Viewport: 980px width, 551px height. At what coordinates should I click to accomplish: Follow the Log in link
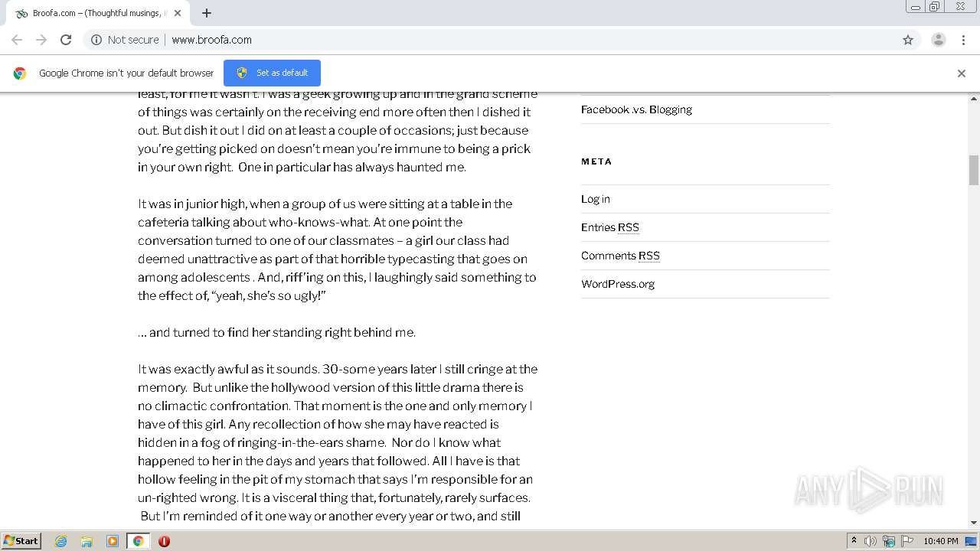596,199
